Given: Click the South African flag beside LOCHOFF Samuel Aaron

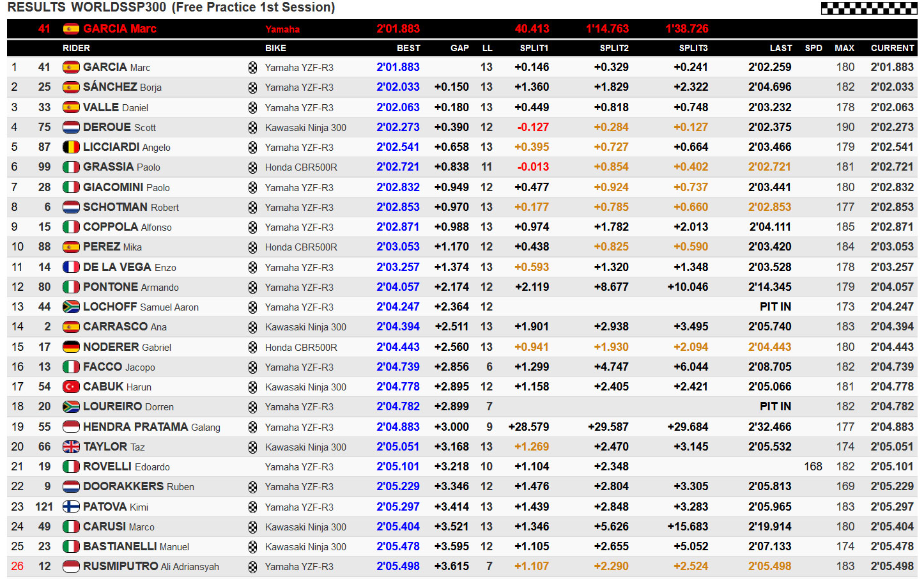Looking at the screenshot, I should click(x=71, y=307).
